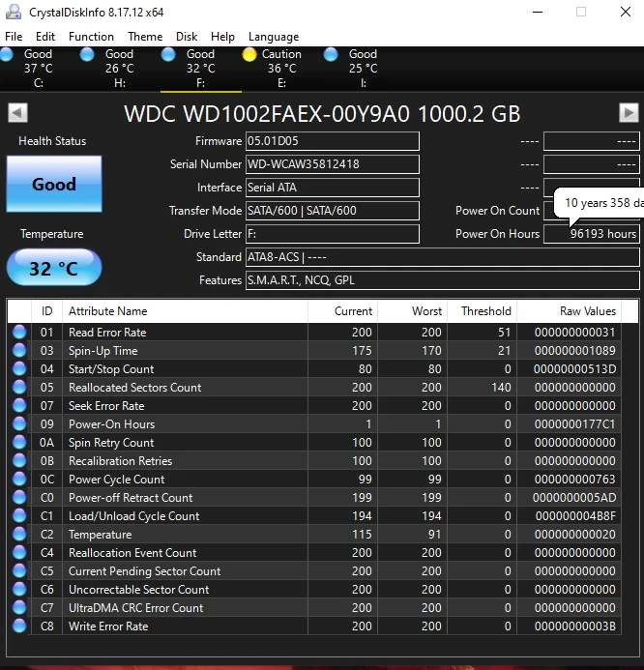644x670 pixels.
Task: Select the 'Write Error Rate' attribute name
Action: pyautogui.click(x=108, y=626)
